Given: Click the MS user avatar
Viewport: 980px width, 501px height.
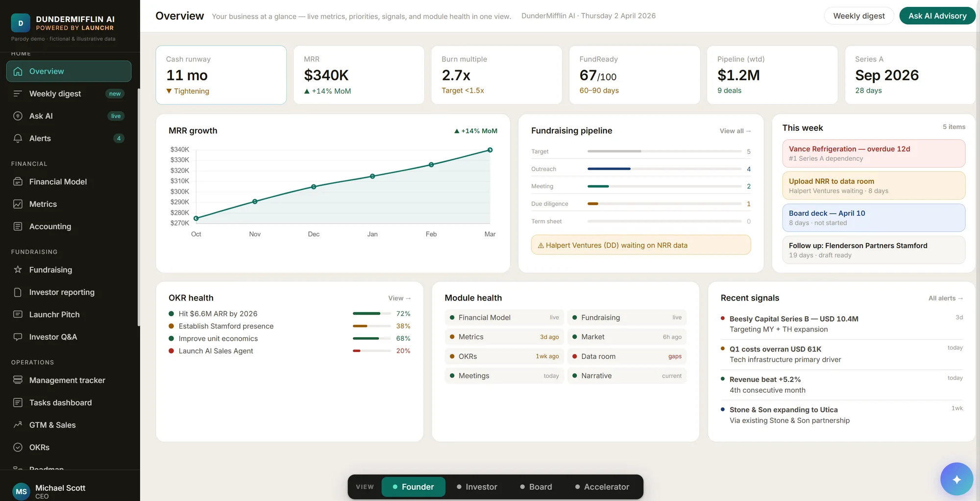Looking at the screenshot, I should point(21,491).
